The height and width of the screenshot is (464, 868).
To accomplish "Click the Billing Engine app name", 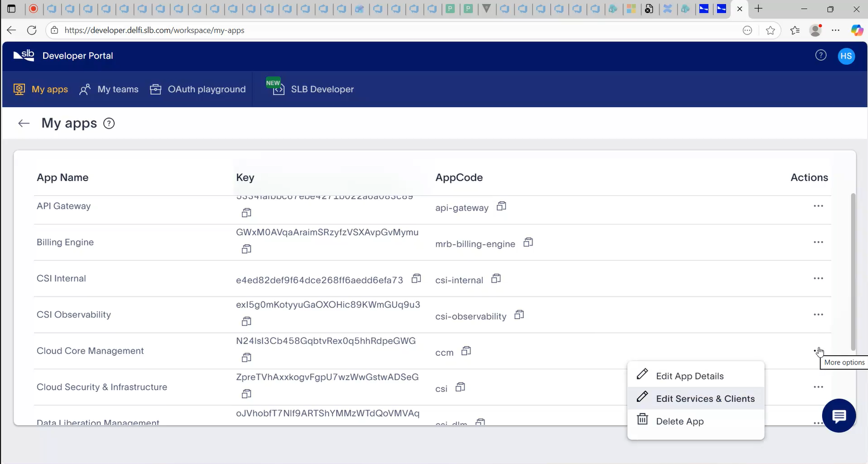I will (65, 242).
